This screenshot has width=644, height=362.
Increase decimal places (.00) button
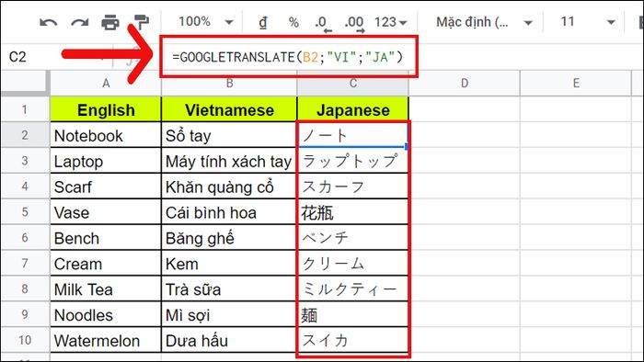tap(354, 23)
